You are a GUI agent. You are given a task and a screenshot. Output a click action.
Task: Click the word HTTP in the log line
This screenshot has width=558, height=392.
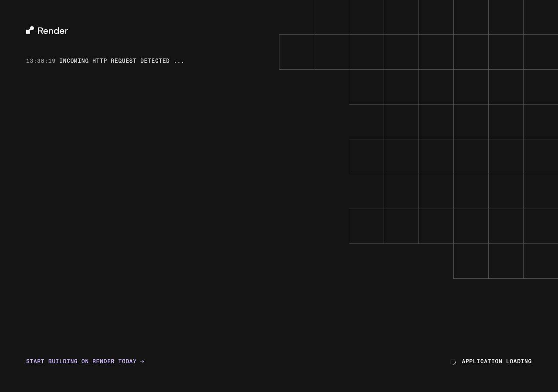(100, 61)
